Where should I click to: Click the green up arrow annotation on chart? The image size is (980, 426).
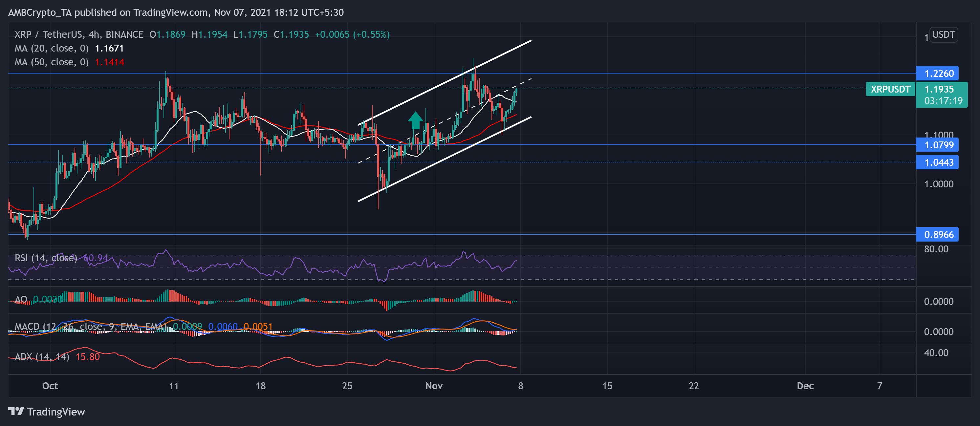point(415,120)
